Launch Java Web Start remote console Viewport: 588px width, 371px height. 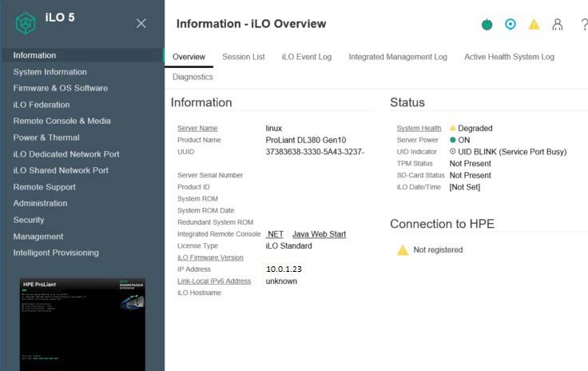pyautogui.click(x=319, y=234)
